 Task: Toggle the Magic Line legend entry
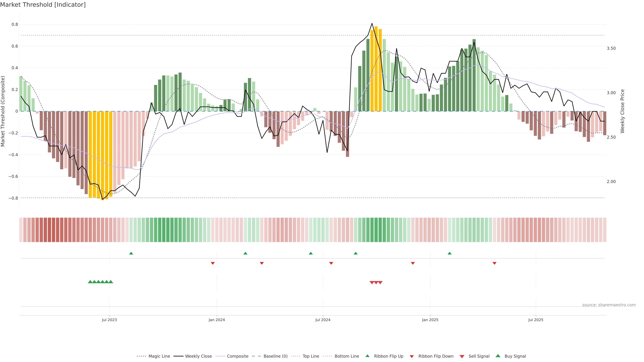pyautogui.click(x=159, y=356)
